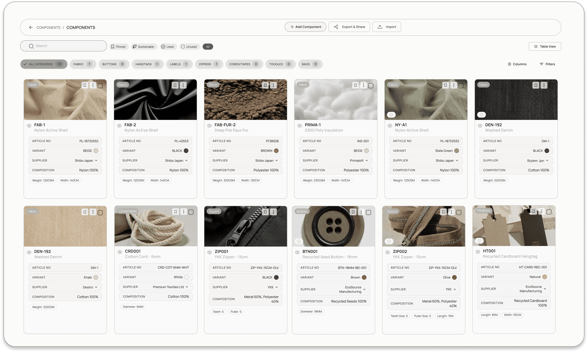The width and height of the screenshot is (588, 364).
Task: Open Primaloft supplier dropdown
Action: point(366,161)
